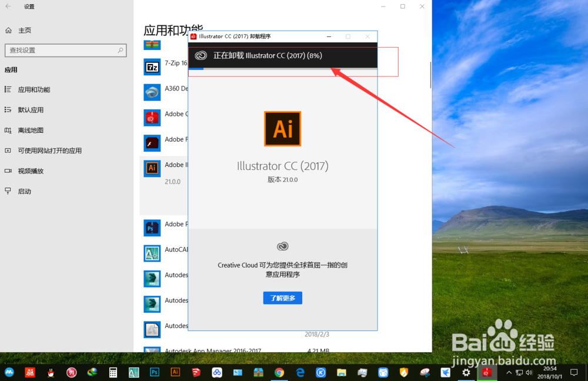Click the AutoCAD app icon

[152, 253]
